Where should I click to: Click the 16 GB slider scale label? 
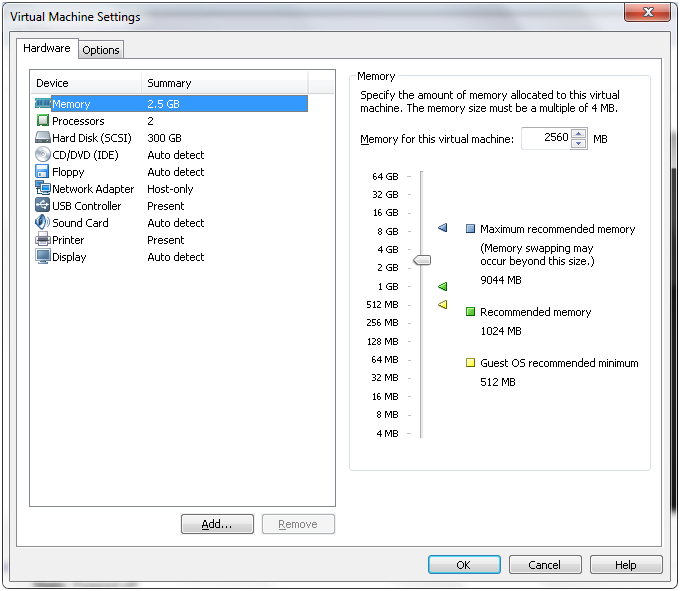click(385, 212)
